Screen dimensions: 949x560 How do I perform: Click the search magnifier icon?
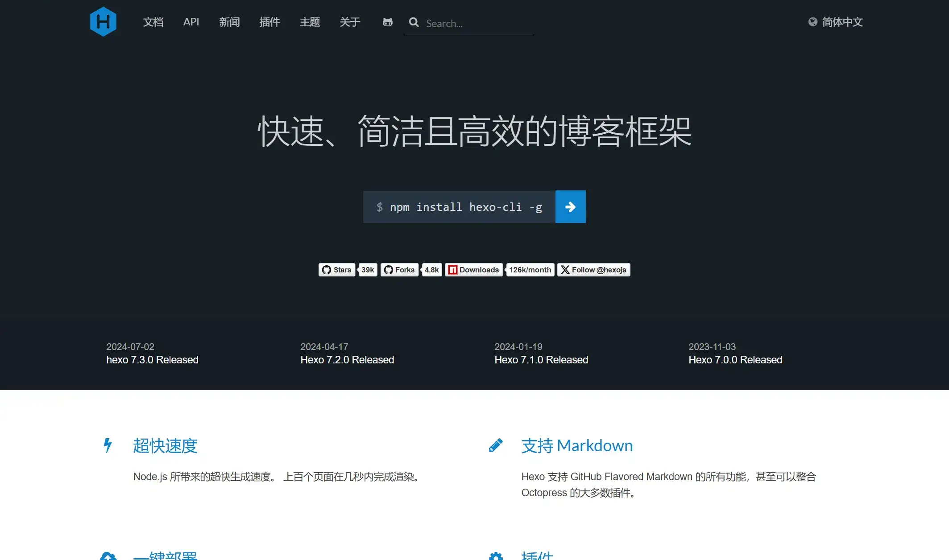[x=414, y=22]
